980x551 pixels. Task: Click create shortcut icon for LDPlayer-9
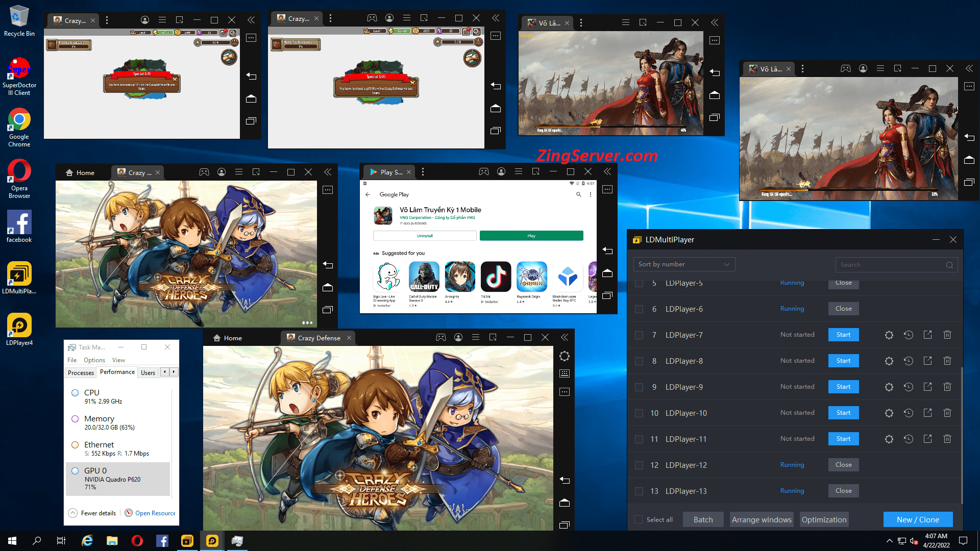(927, 387)
